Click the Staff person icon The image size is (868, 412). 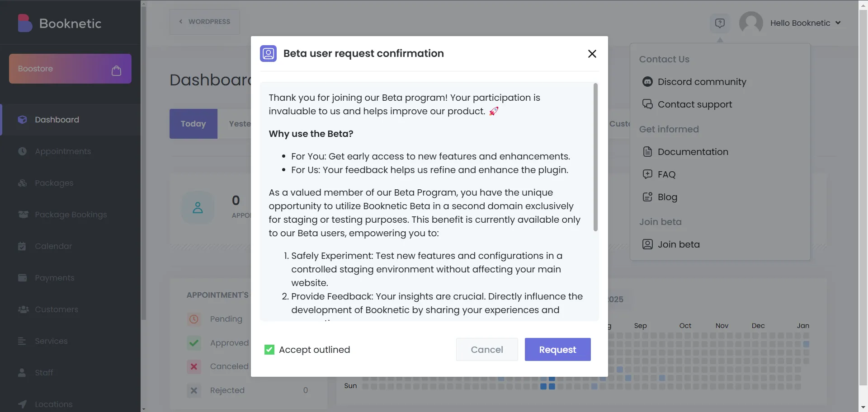22,373
